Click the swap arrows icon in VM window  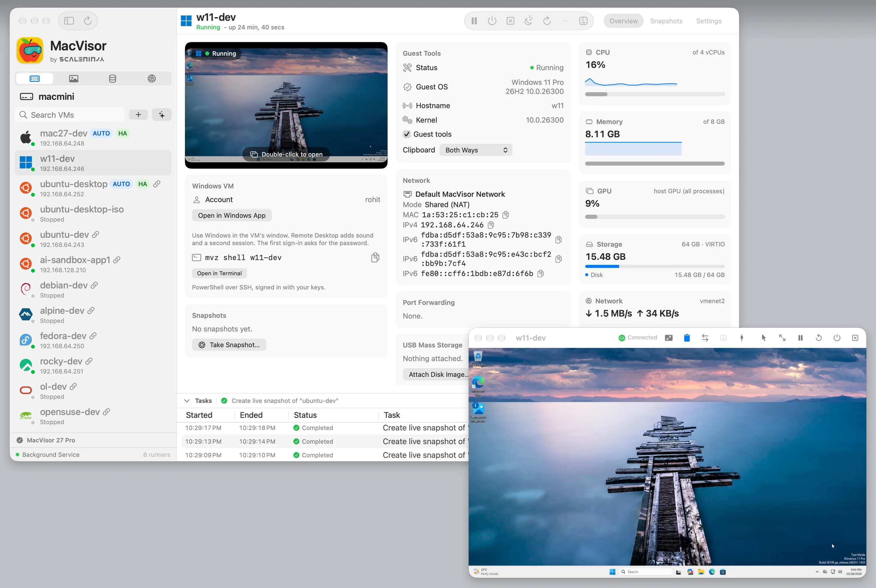point(705,338)
